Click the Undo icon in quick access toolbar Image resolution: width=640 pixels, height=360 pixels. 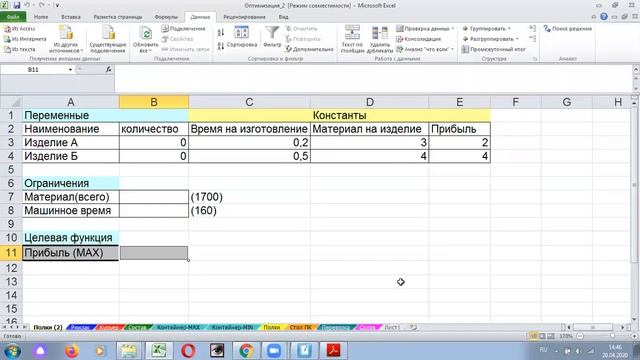point(27,5)
